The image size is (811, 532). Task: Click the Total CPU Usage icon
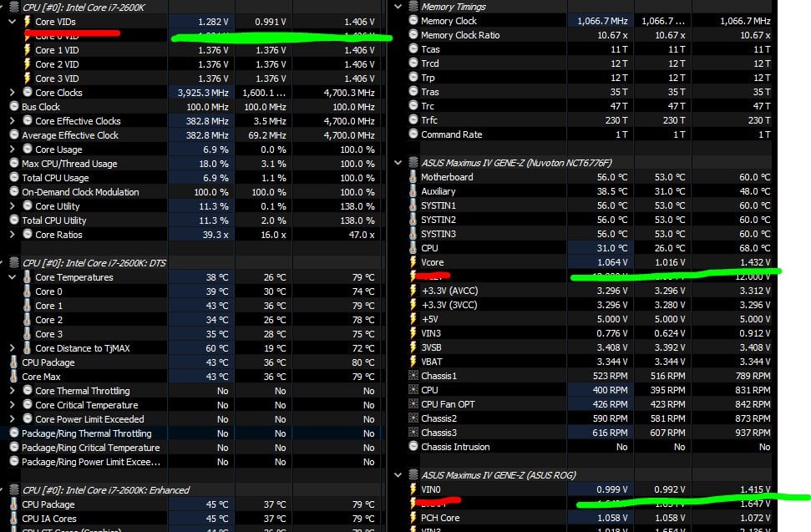coord(14,178)
